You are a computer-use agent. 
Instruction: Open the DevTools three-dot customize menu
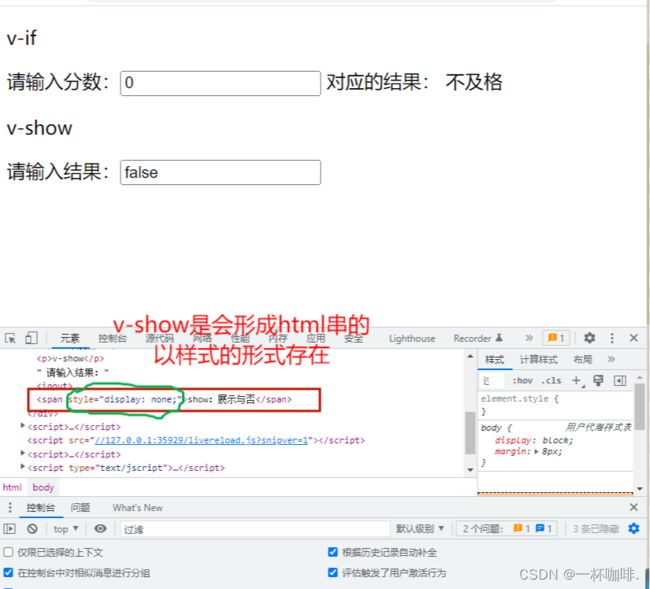(612, 338)
